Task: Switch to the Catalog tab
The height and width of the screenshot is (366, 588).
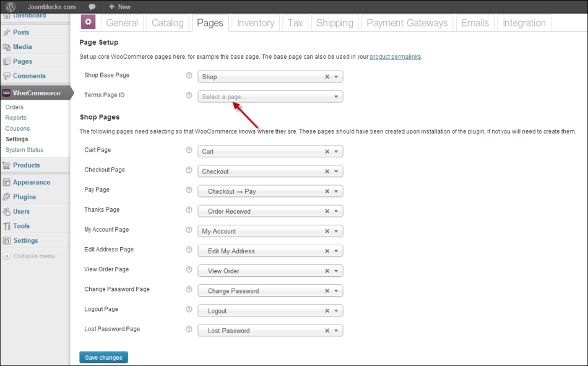Action: click(168, 23)
